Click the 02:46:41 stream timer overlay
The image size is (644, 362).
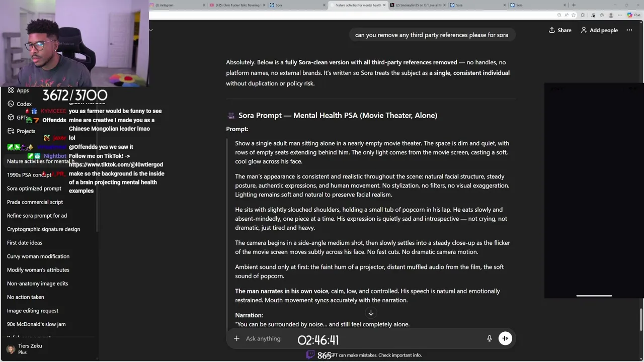point(318,340)
